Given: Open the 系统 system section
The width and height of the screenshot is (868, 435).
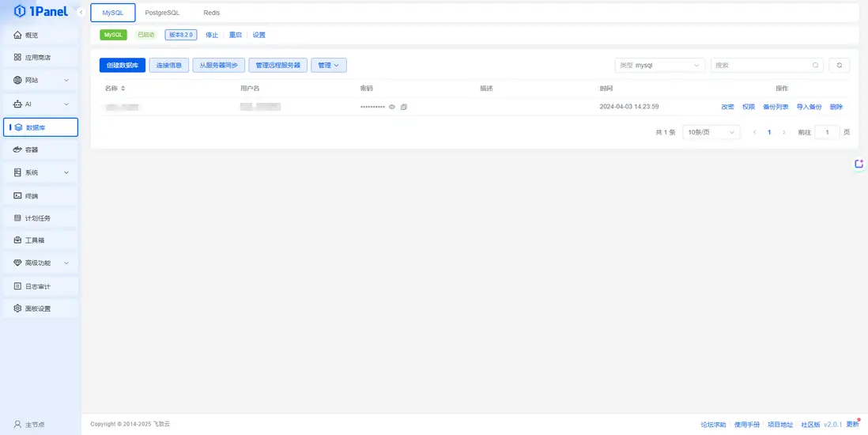Looking at the screenshot, I should (40, 172).
